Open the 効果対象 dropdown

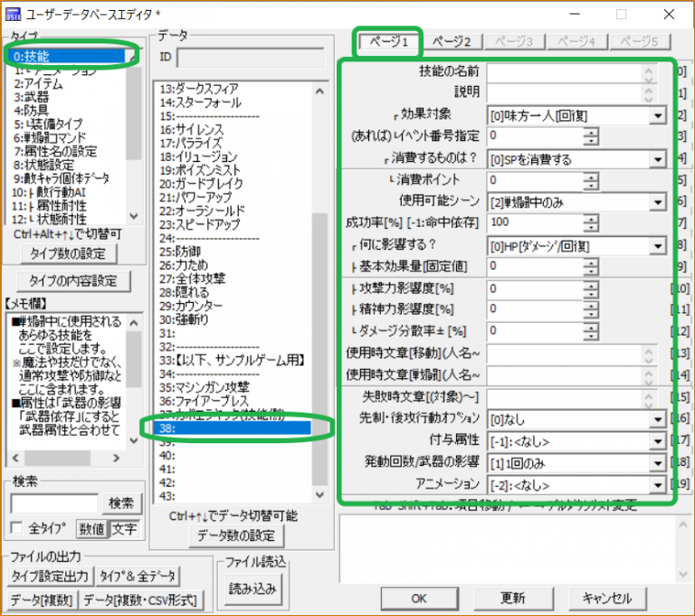[x=657, y=116]
